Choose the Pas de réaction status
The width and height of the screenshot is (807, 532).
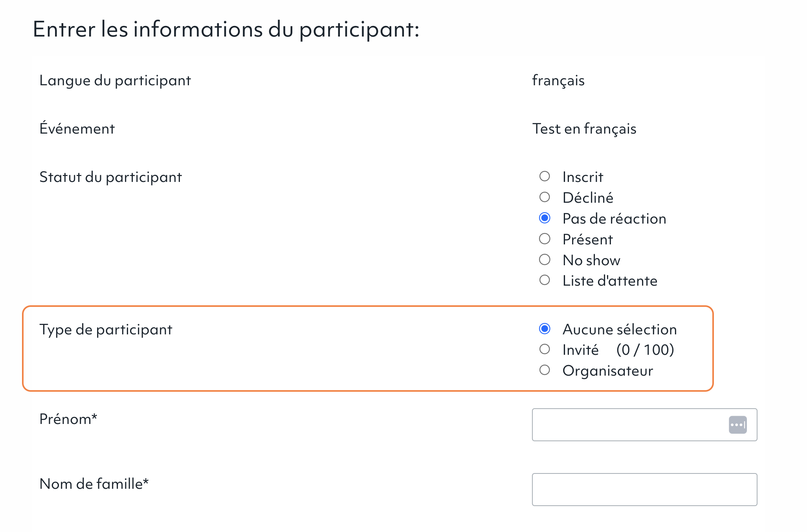pos(545,218)
